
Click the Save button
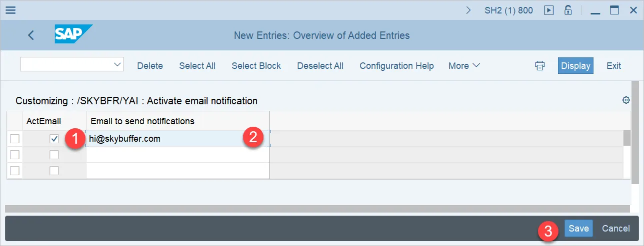click(x=578, y=229)
